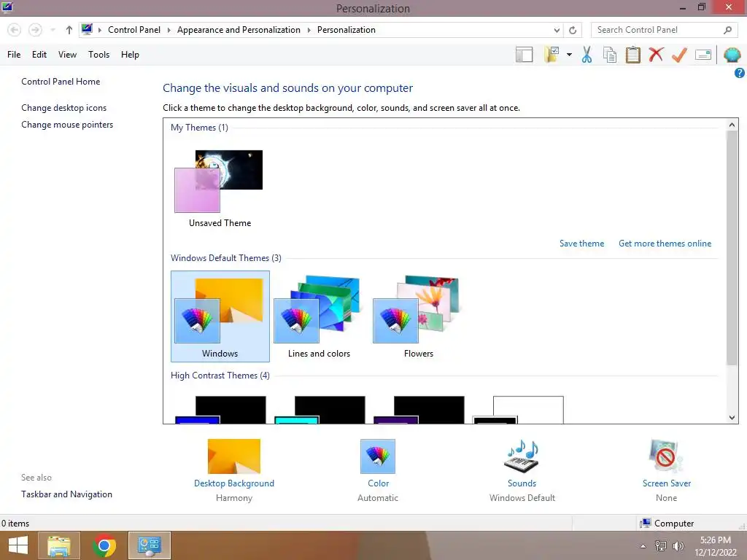Open the View menu
The image size is (747, 560).
coord(67,54)
